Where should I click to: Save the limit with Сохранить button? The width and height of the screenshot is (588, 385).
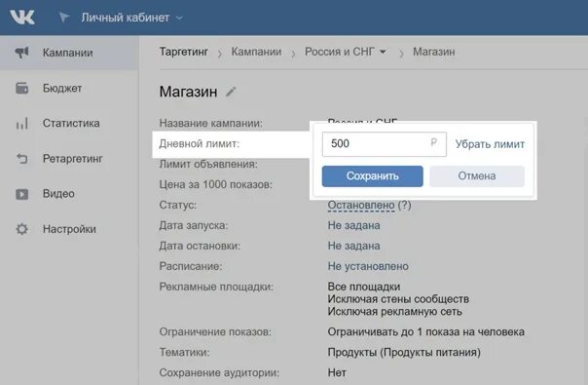point(373,176)
